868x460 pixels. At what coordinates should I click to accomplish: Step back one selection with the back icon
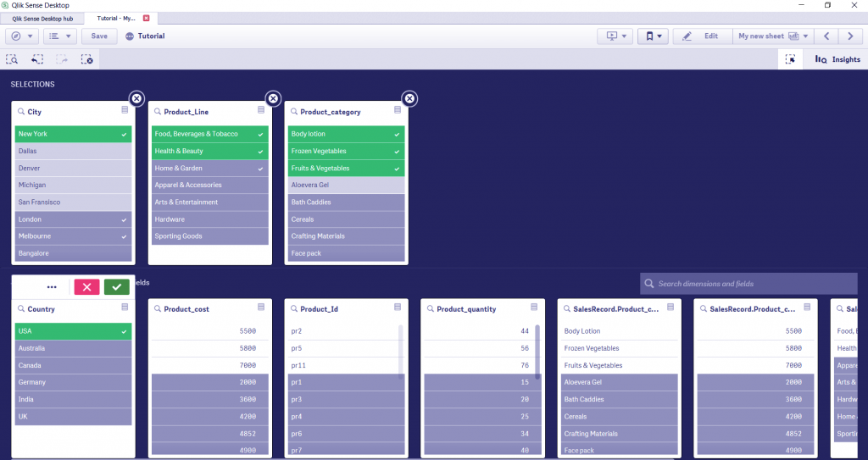click(37, 59)
